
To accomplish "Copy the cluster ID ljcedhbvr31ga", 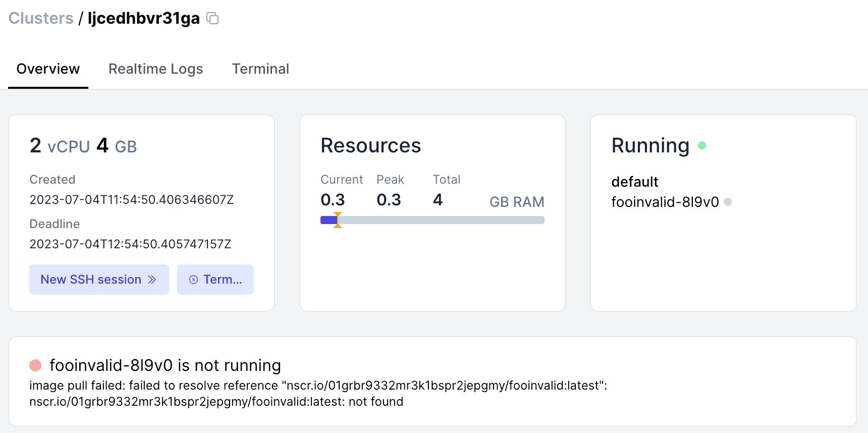I will tap(213, 19).
